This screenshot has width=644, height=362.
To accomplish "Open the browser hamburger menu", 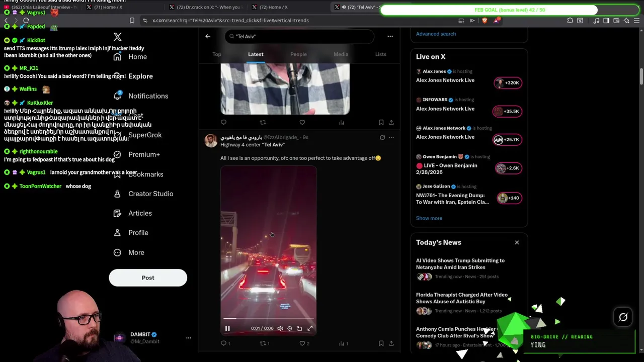I will (x=636, y=21).
